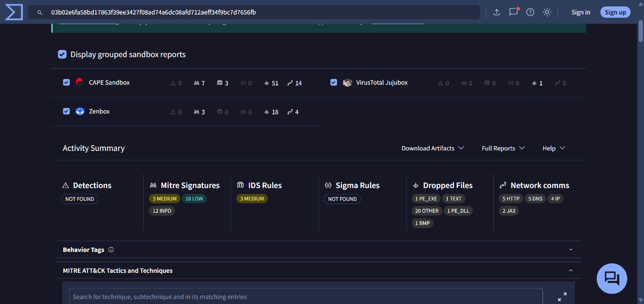This screenshot has width=644, height=304.
Task: Open the VirusTotal home logo
Action: pos(13,12)
